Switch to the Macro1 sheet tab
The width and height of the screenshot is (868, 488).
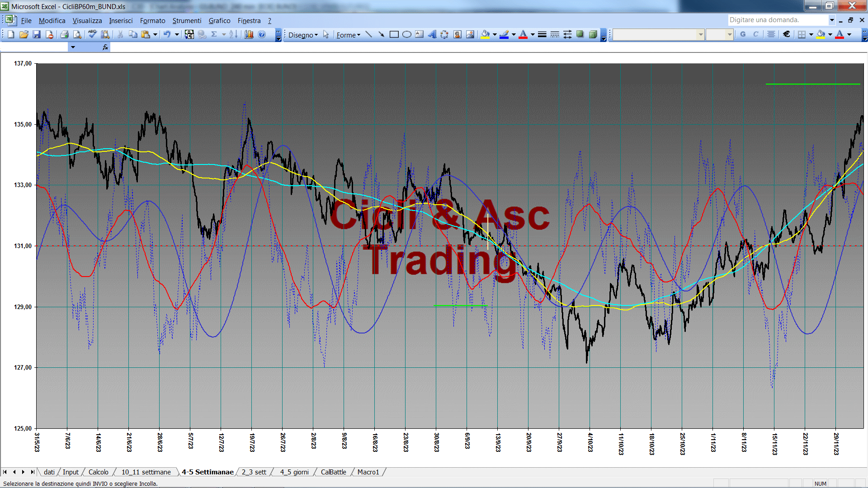pyautogui.click(x=368, y=472)
